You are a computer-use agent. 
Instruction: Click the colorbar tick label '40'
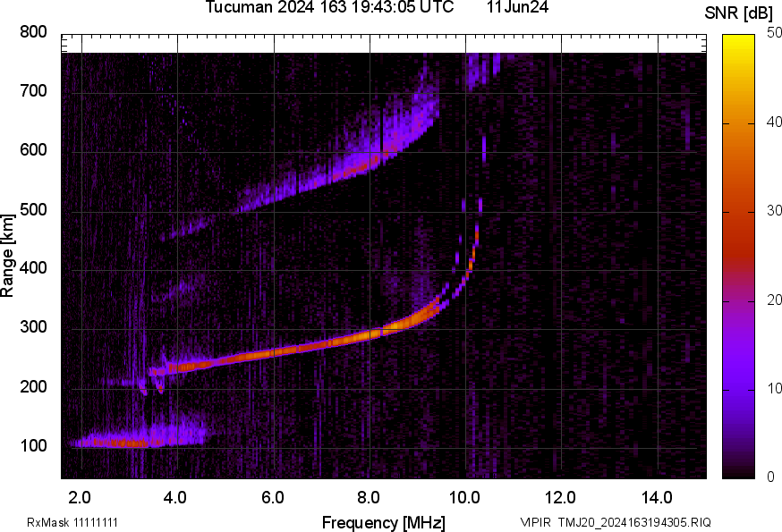774,122
